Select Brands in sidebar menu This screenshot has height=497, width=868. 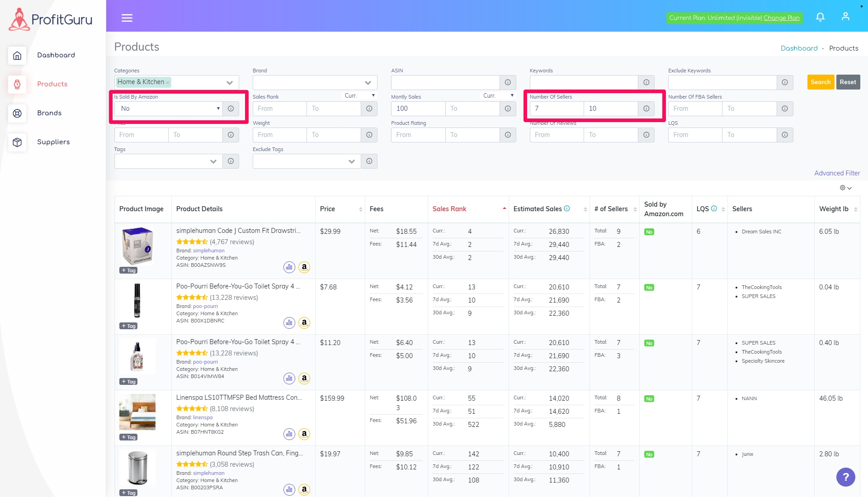(x=49, y=113)
